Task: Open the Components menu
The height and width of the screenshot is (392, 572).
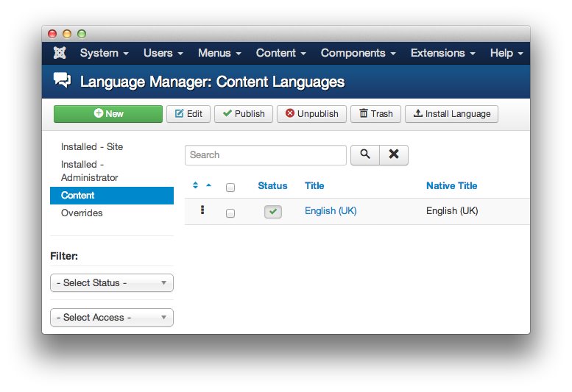Action: tap(358, 53)
